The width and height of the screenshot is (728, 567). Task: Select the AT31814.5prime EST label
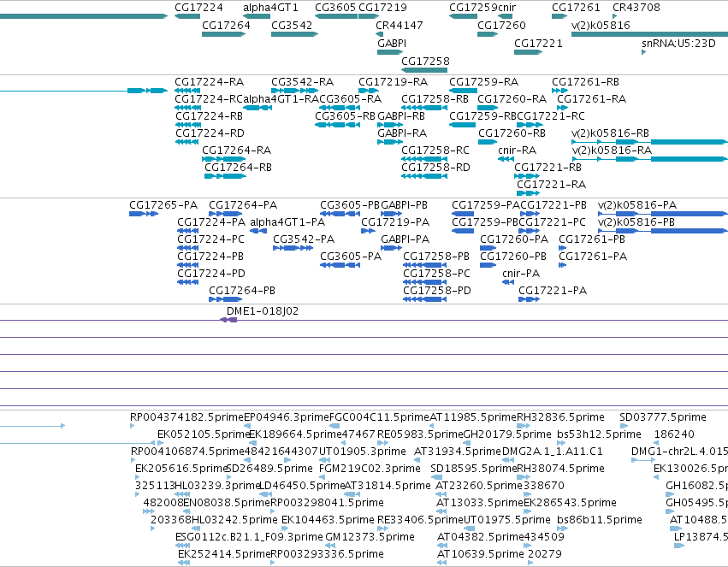[x=388, y=486]
